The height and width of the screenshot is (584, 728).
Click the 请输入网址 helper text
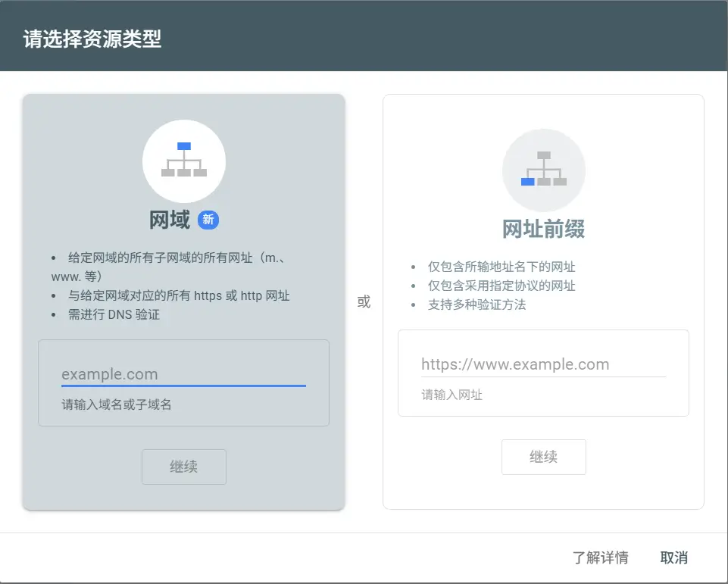(452, 395)
